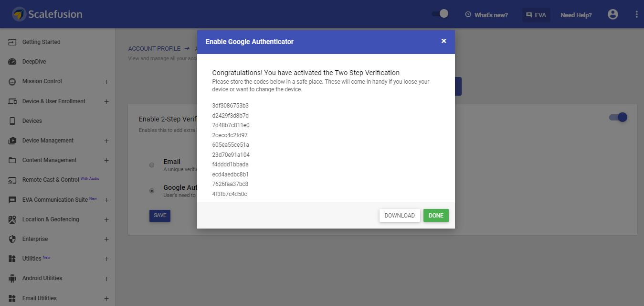The width and height of the screenshot is (644, 306).
Task: Select the Google Authenticator radio button
Action: (x=152, y=191)
